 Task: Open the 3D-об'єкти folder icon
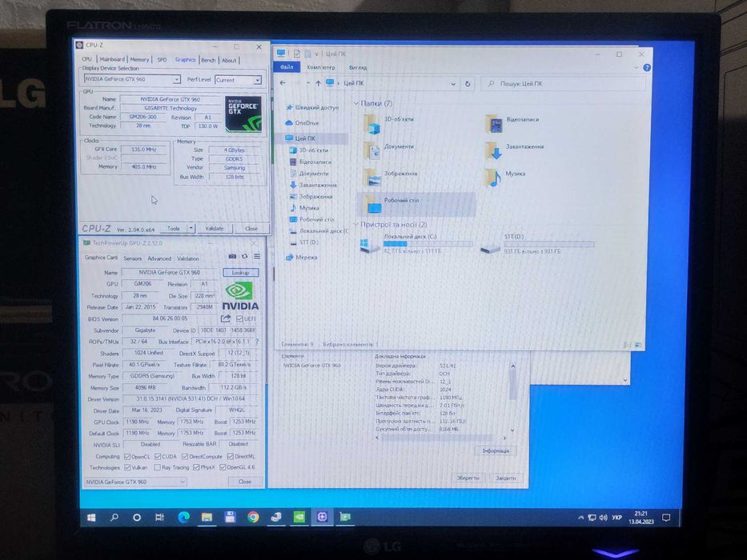[x=372, y=124]
